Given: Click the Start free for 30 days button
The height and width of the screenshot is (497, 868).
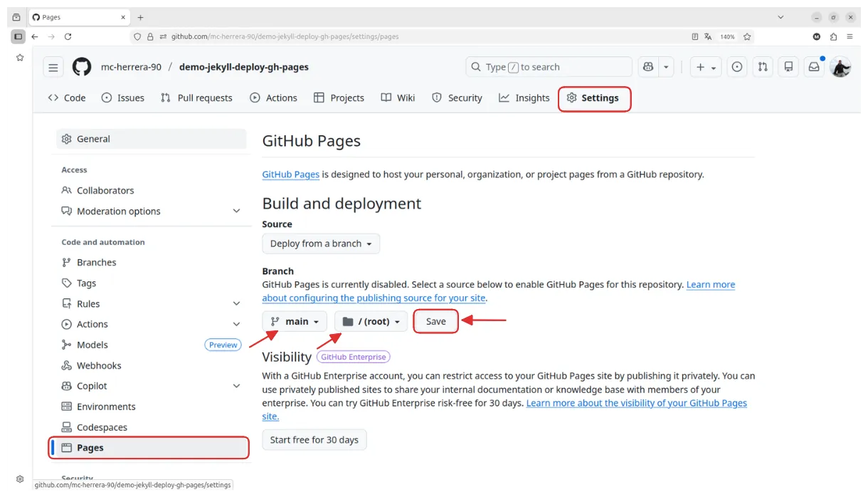Looking at the screenshot, I should click(x=314, y=439).
